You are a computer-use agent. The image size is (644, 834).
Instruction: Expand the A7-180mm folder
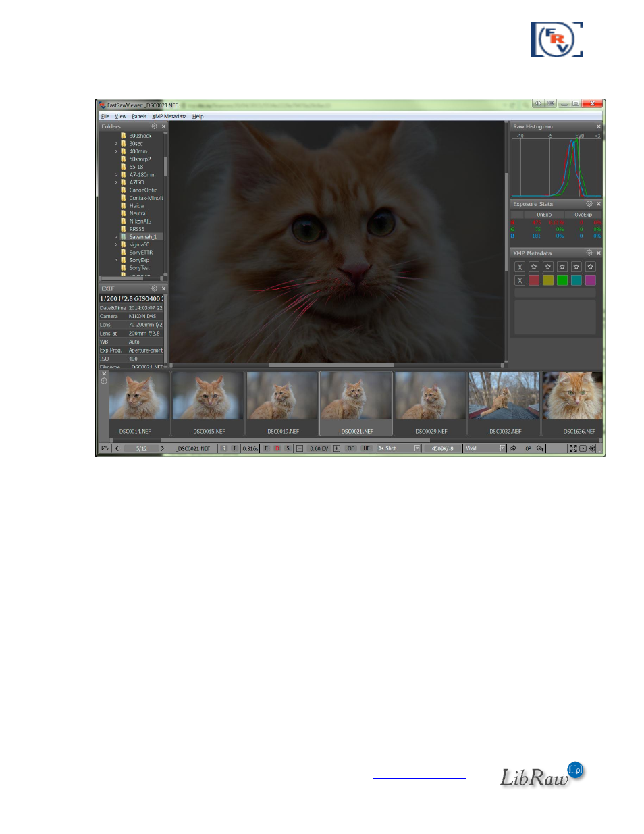pos(116,174)
